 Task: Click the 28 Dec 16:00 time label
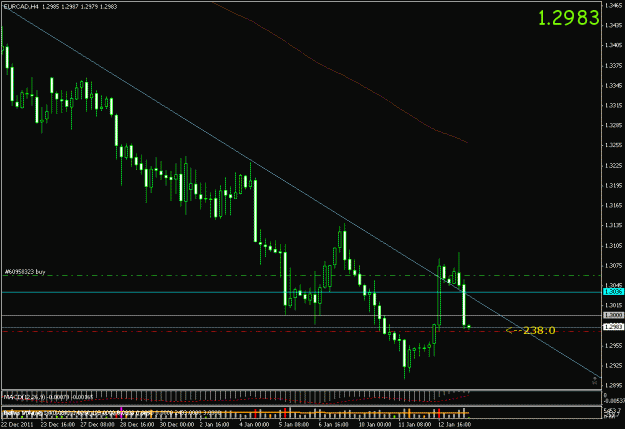pyautogui.click(x=138, y=425)
